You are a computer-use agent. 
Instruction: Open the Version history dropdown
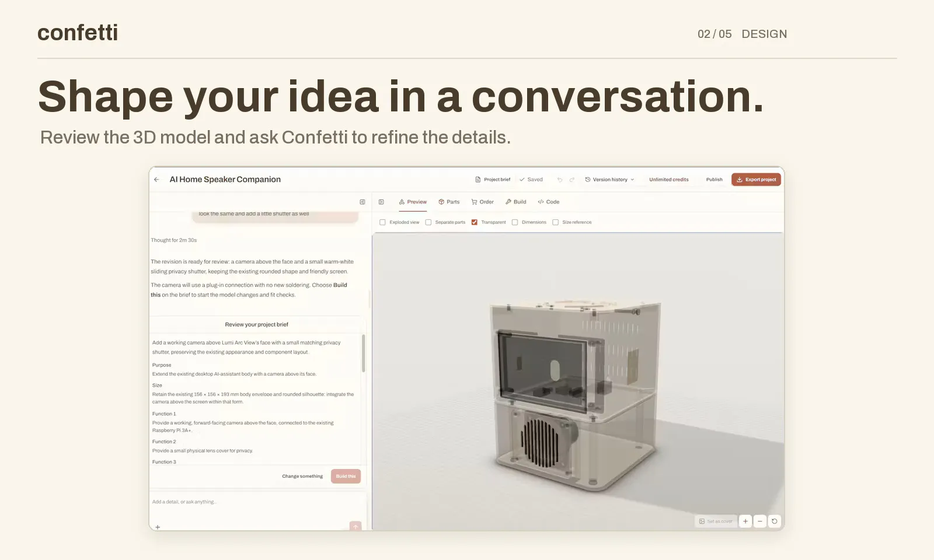609,180
